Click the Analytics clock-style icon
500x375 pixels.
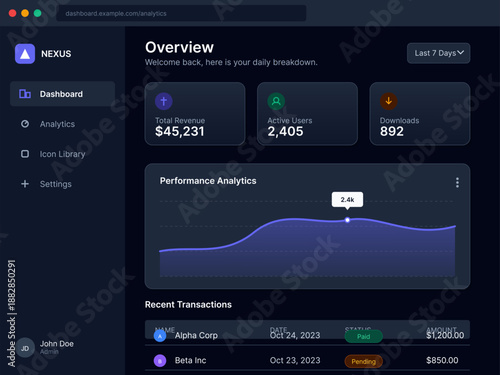click(25, 124)
